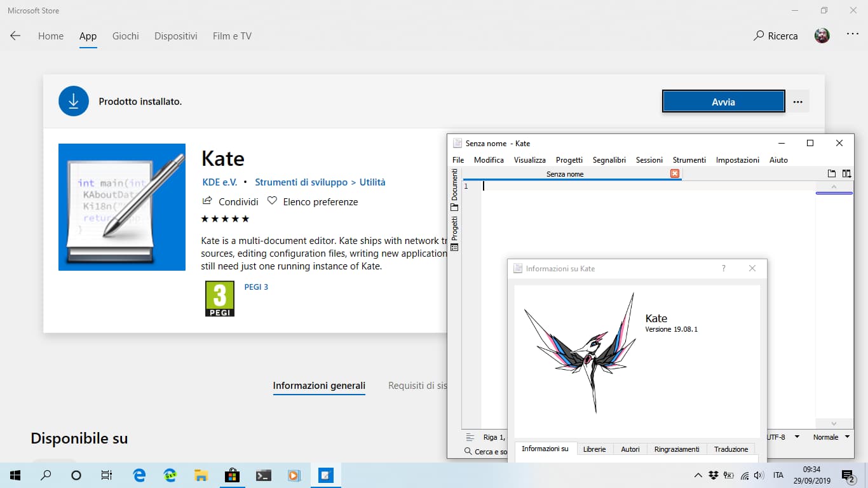Open the Aiuto menu
Screen dimensions: 868x488
778,160
